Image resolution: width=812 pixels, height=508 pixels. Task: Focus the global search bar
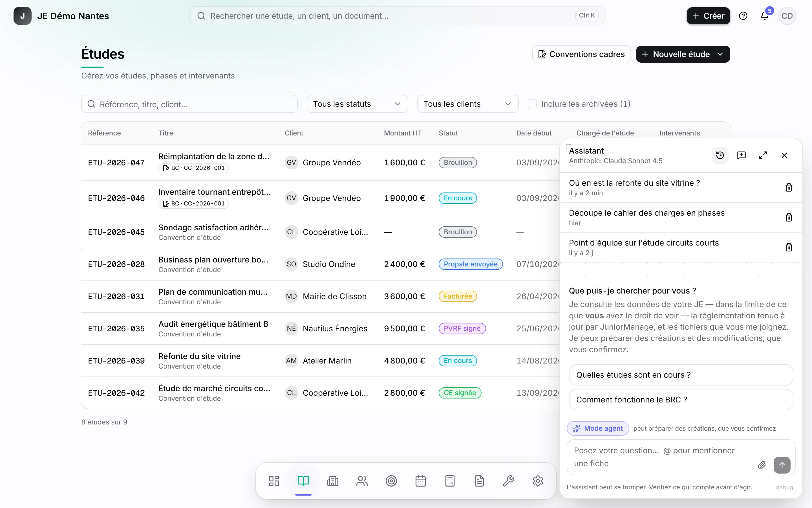click(397, 16)
